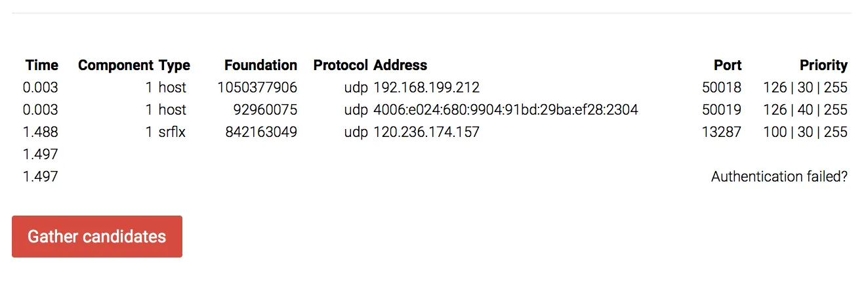Select the IPv6 address starting with 4006:e024

(x=506, y=109)
